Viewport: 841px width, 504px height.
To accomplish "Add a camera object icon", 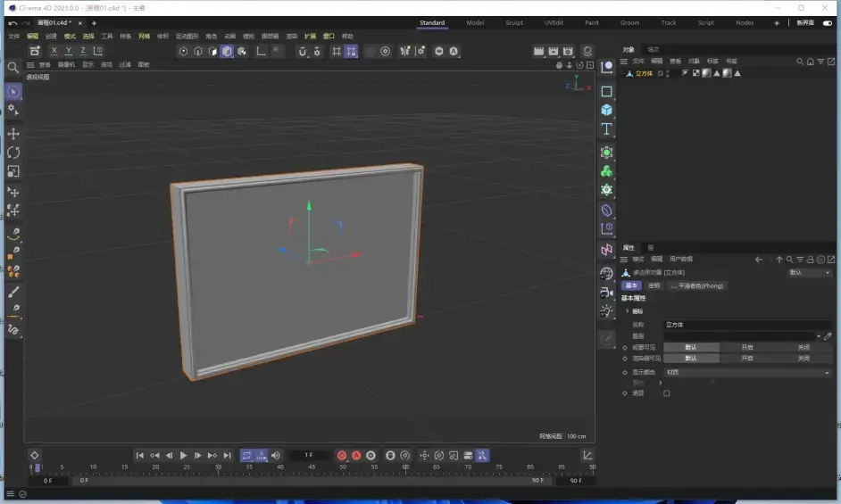I will pyautogui.click(x=607, y=292).
